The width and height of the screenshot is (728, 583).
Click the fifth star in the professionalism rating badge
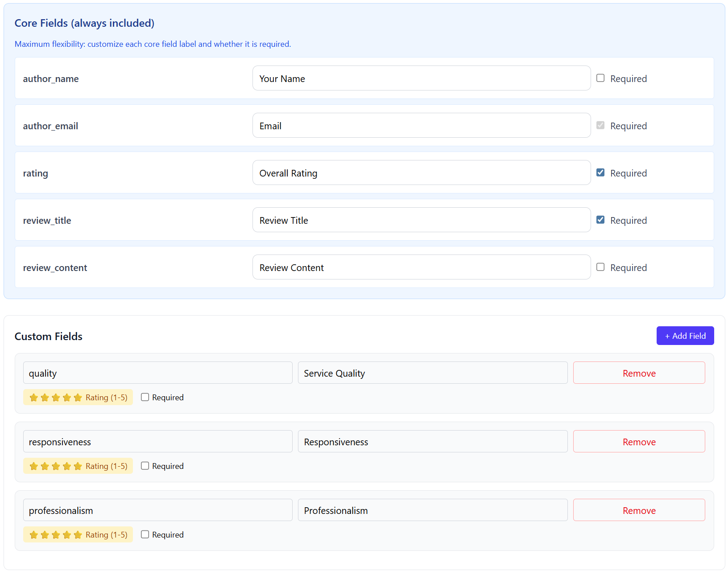[x=79, y=534]
